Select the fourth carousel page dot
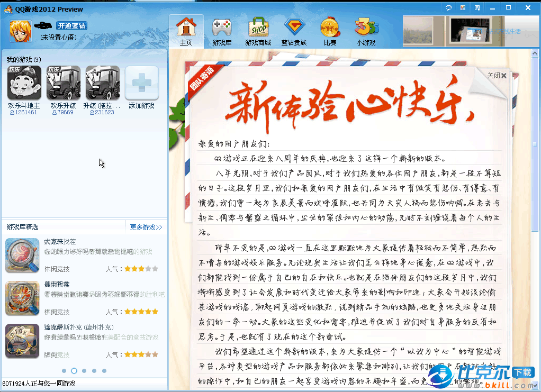541x392 pixels. coord(94,371)
